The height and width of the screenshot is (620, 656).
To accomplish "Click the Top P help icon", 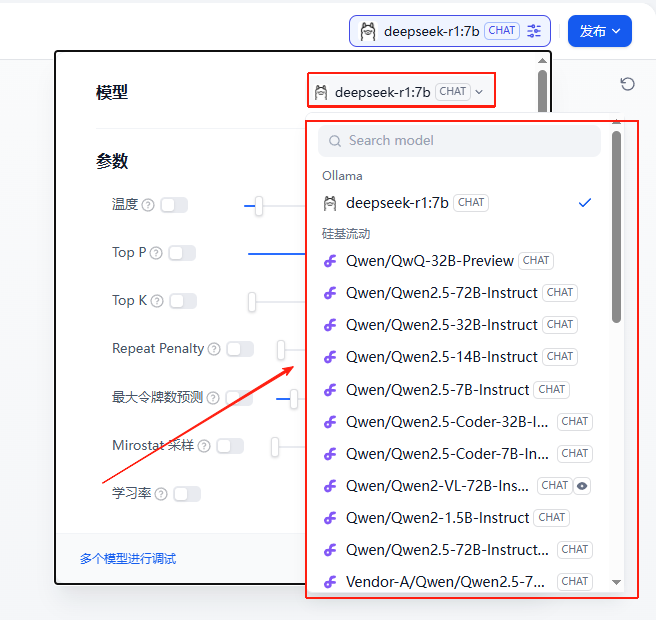I will pos(156,253).
